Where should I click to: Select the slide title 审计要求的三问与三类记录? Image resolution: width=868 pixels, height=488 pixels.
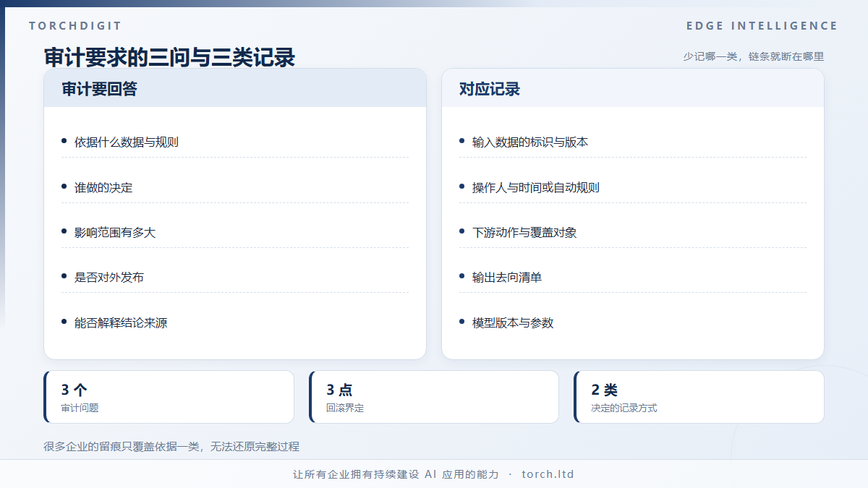(169, 58)
